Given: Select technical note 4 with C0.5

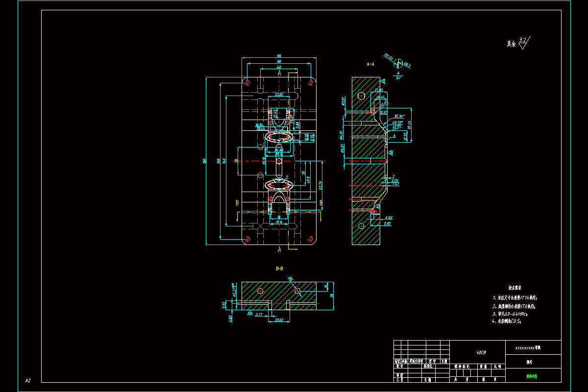Looking at the screenshot, I should [506, 321].
